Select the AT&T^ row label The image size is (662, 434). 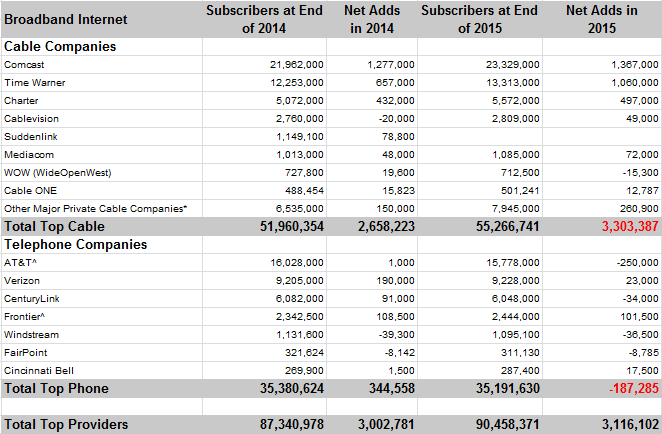20,263
